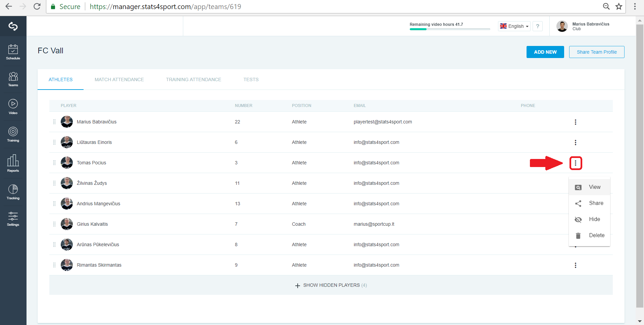
Task: Select Hide option with crossed-eye icon
Action: point(589,219)
